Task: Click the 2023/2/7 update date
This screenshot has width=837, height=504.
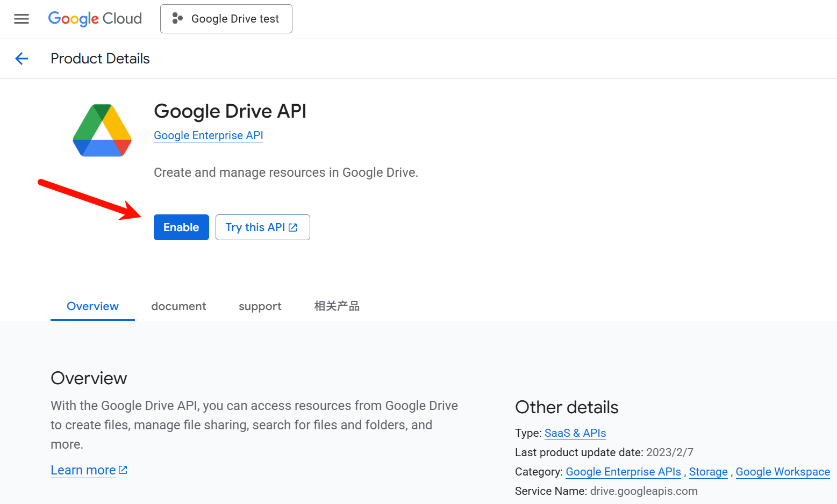Action: pos(670,452)
